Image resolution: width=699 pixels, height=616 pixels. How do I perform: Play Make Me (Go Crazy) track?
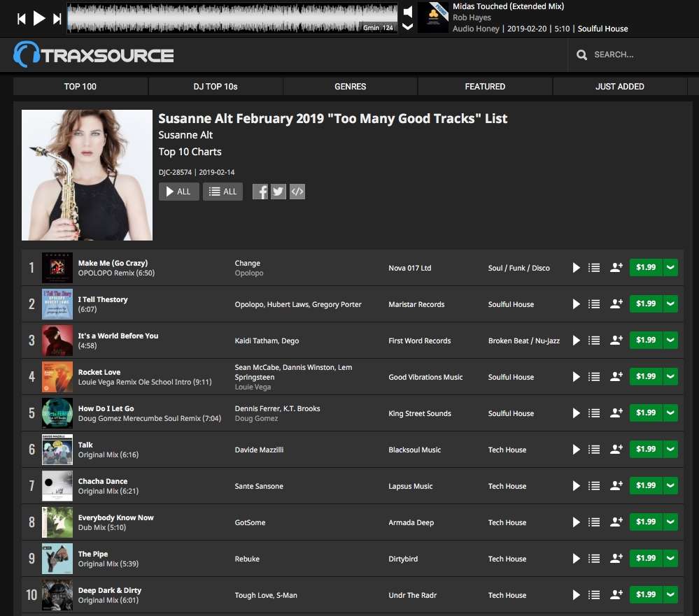pos(576,268)
